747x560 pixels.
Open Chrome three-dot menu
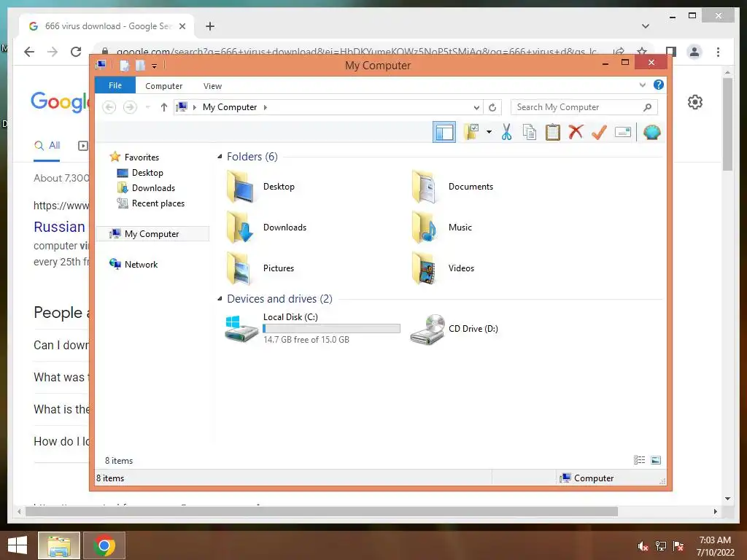pos(718,52)
